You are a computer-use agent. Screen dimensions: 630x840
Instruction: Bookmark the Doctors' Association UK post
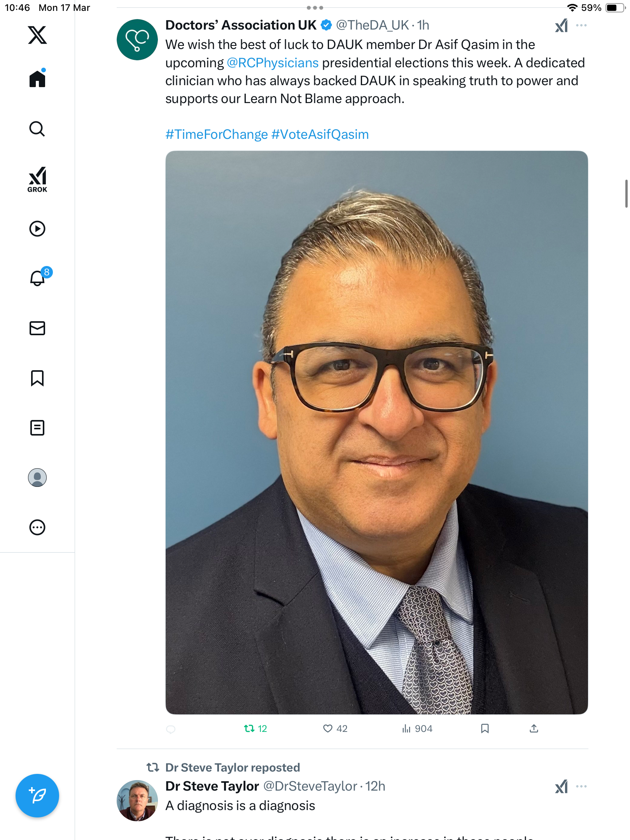point(485,728)
